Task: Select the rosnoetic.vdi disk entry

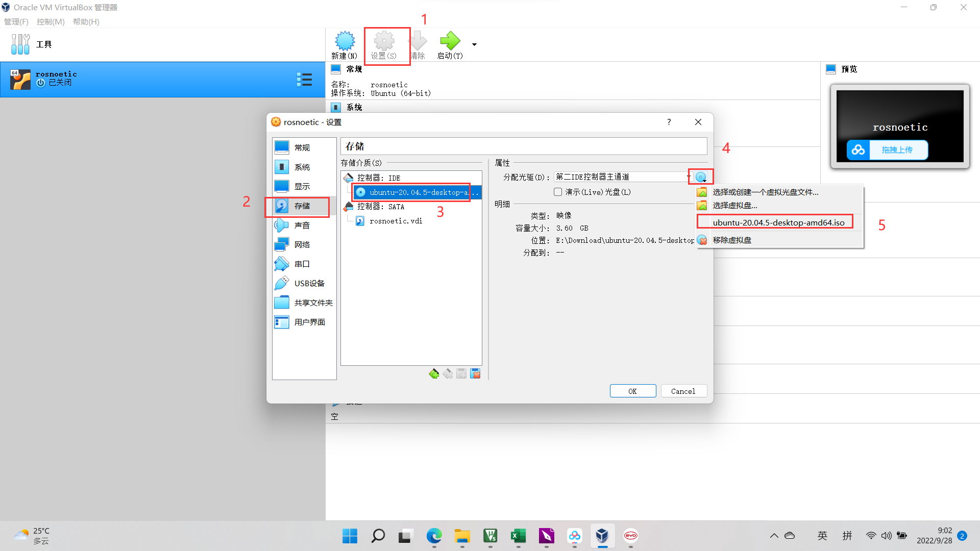Action: pyautogui.click(x=389, y=221)
